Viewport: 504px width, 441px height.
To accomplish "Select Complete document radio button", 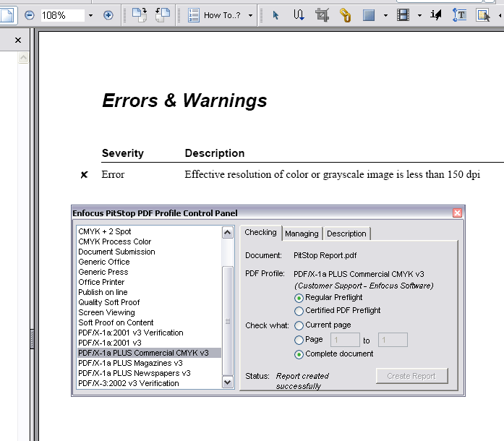I will click(299, 354).
